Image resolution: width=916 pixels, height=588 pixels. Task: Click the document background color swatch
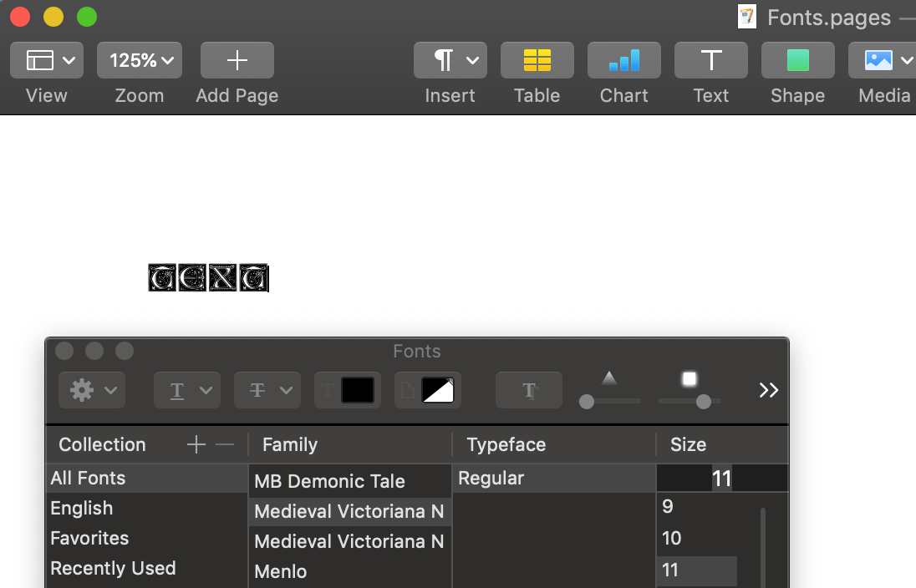coord(438,390)
